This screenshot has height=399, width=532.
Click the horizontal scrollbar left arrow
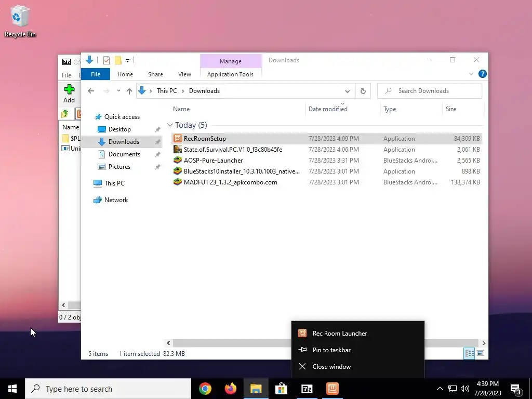[x=168, y=343]
